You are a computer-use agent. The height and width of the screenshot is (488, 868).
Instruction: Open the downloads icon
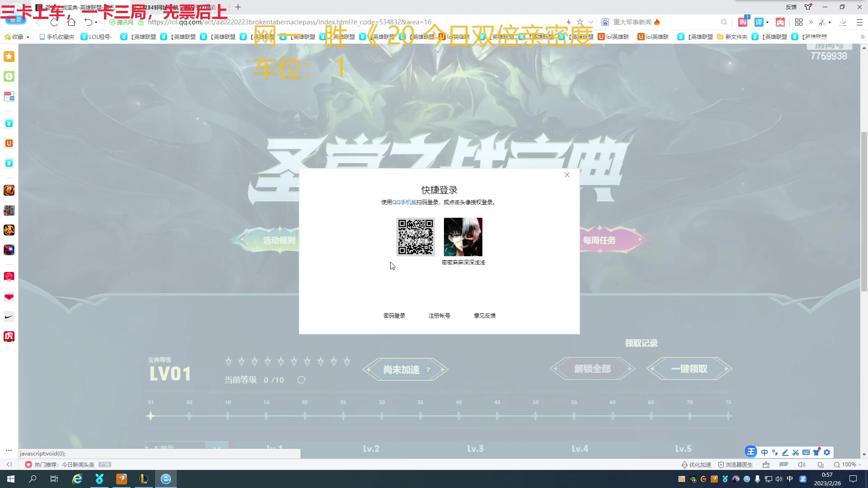pos(843,22)
